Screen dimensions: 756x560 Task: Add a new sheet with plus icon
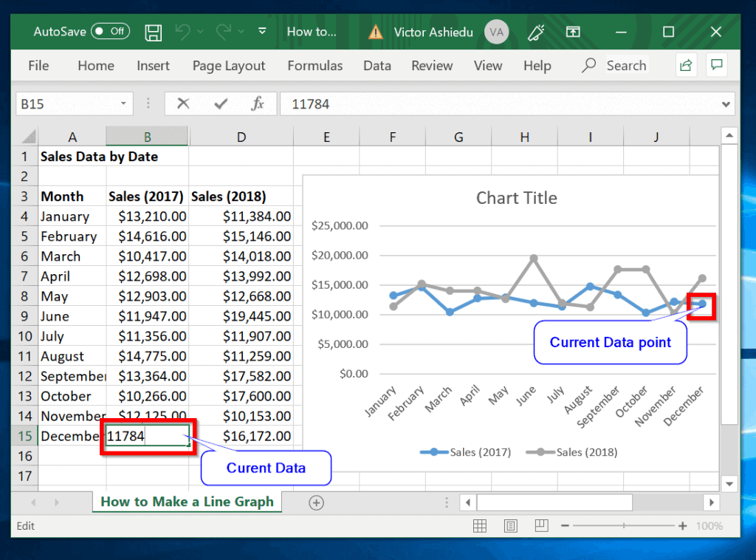click(316, 502)
